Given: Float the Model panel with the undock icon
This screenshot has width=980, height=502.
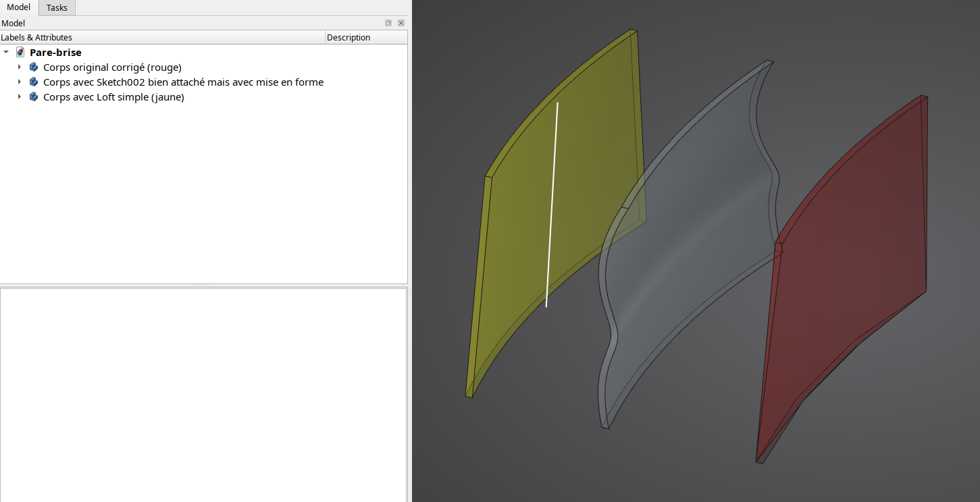Looking at the screenshot, I should coord(388,23).
